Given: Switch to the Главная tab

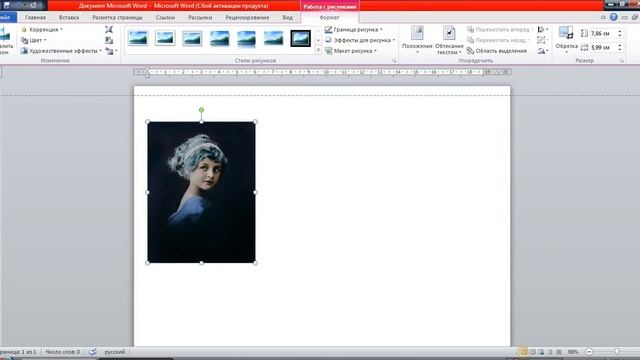Looking at the screenshot, I should pos(35,18).
